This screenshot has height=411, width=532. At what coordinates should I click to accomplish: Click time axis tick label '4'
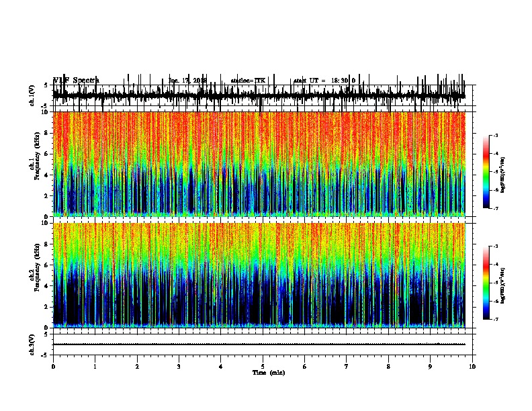tap(221, 367)
